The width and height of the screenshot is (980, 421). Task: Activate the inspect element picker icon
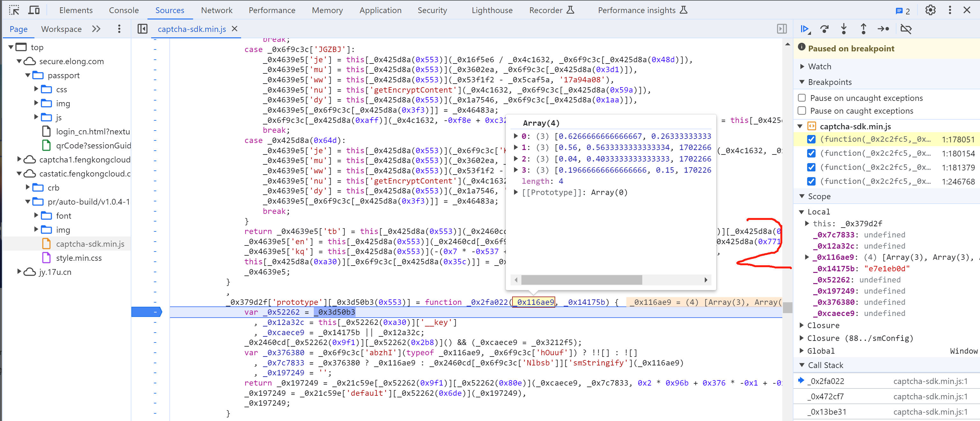tap(14, 10)
